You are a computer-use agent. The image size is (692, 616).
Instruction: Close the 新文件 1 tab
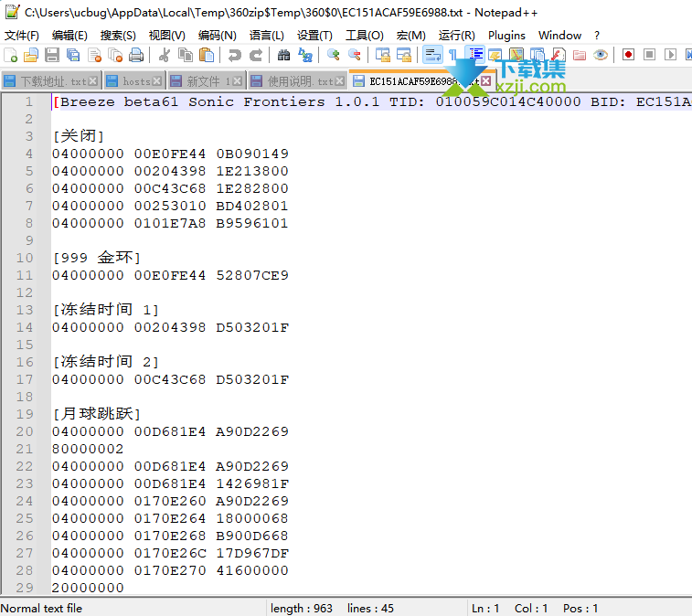(238, 81)
